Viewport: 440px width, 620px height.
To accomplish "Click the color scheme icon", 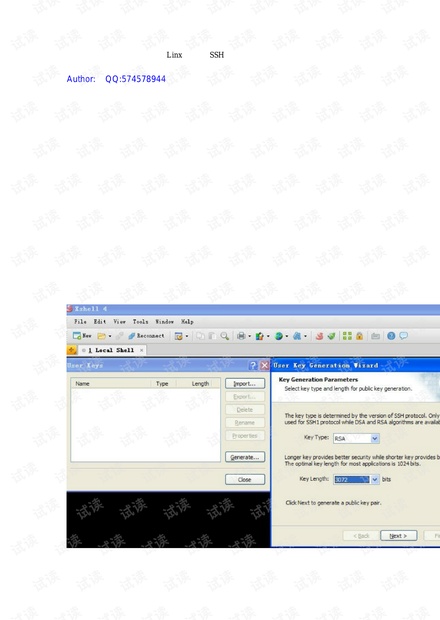I will click(259, 336).
